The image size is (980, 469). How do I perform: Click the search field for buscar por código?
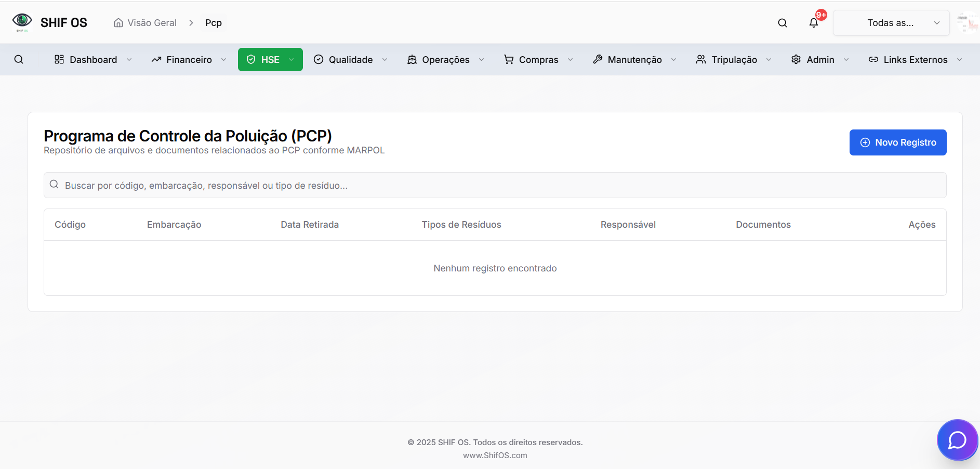[495, 185]
